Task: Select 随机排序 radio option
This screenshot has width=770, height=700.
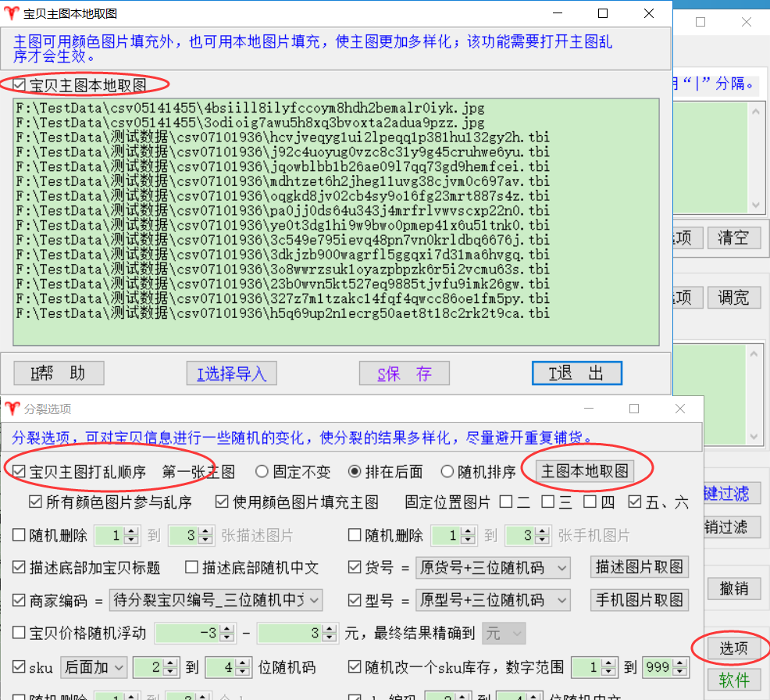Action: point(447,472)
